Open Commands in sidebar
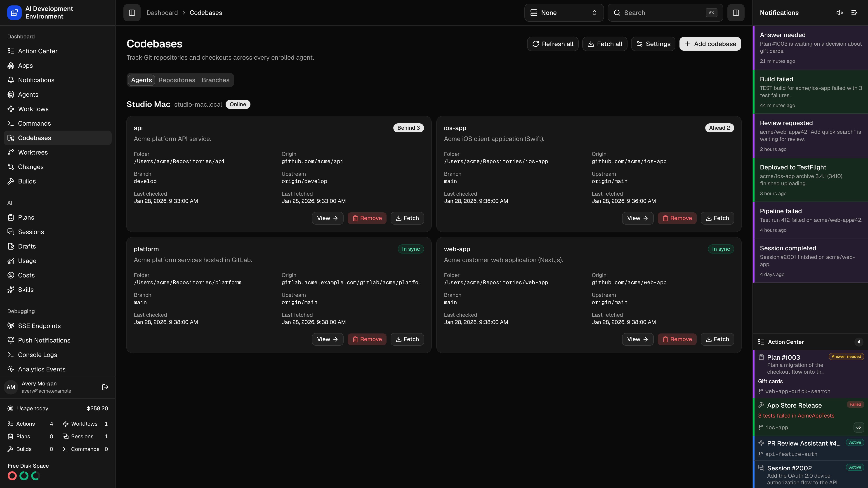Viewport: 868px width, 488px height. coord(58,124)
